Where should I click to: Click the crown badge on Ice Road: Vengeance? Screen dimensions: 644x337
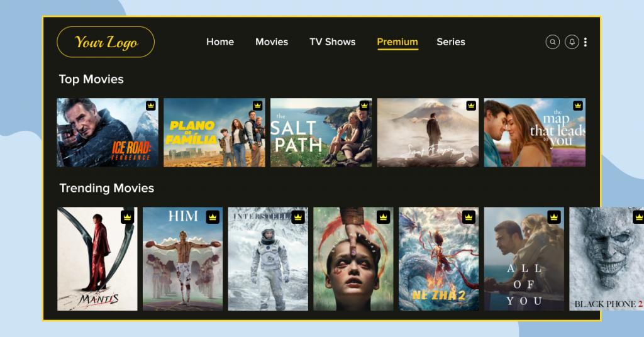tap(151, 106)
